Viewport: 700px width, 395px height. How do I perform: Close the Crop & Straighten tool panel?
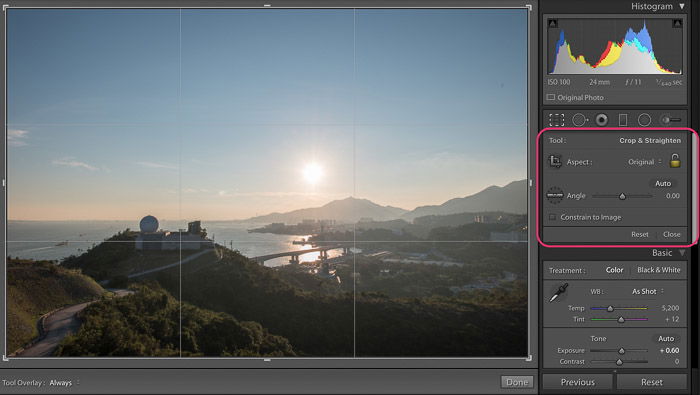click(671, 234)
